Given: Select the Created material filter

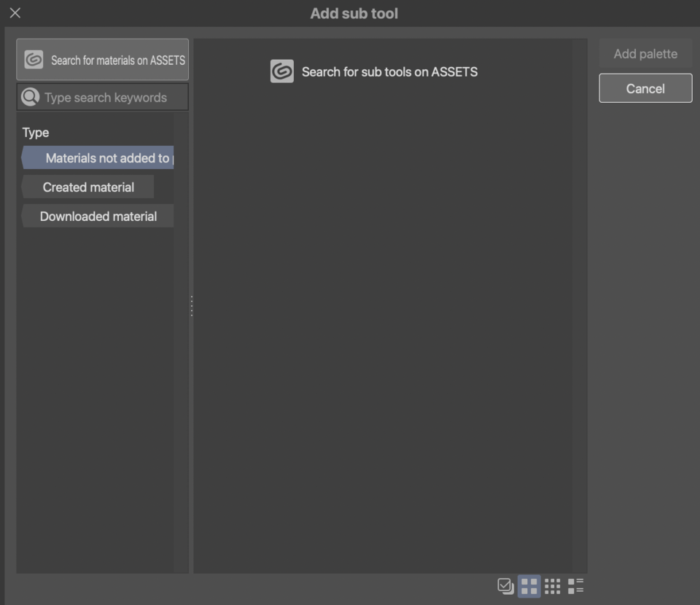Looking at the screenshot, I should click(87, 187).
